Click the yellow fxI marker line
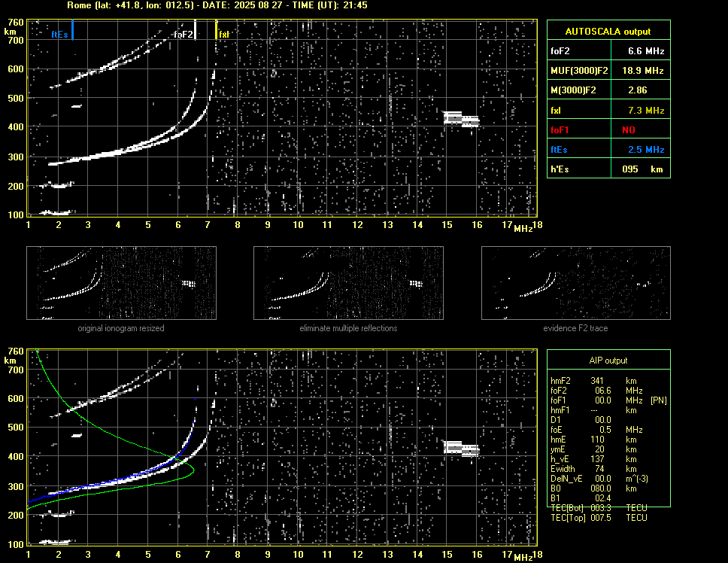 pyautogui.click(x=216, y=29)
